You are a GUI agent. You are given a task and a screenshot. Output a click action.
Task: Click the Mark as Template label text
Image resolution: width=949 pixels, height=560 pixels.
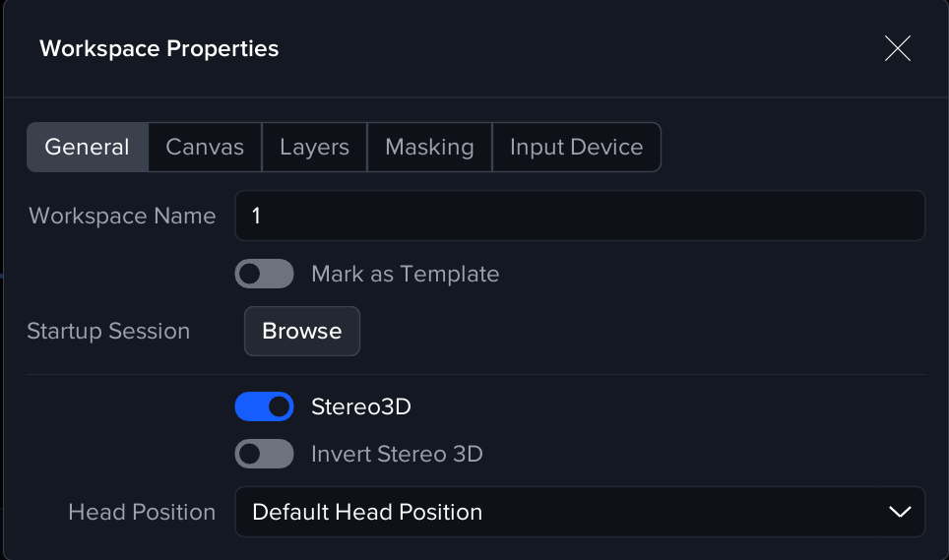(405, 274)
